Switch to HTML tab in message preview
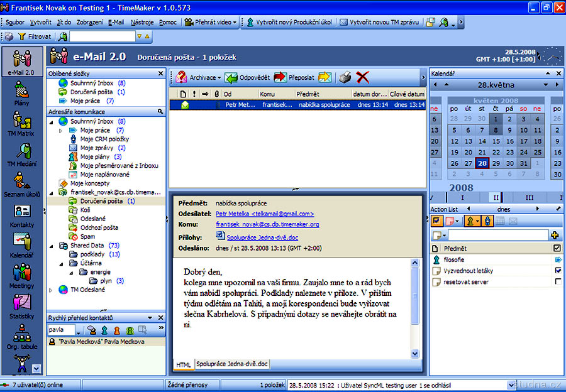The image size is (566, 392). (x=184, y=364)
